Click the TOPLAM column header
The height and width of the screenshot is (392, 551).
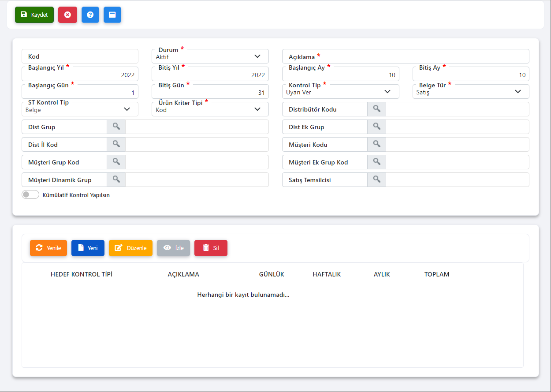436,274
